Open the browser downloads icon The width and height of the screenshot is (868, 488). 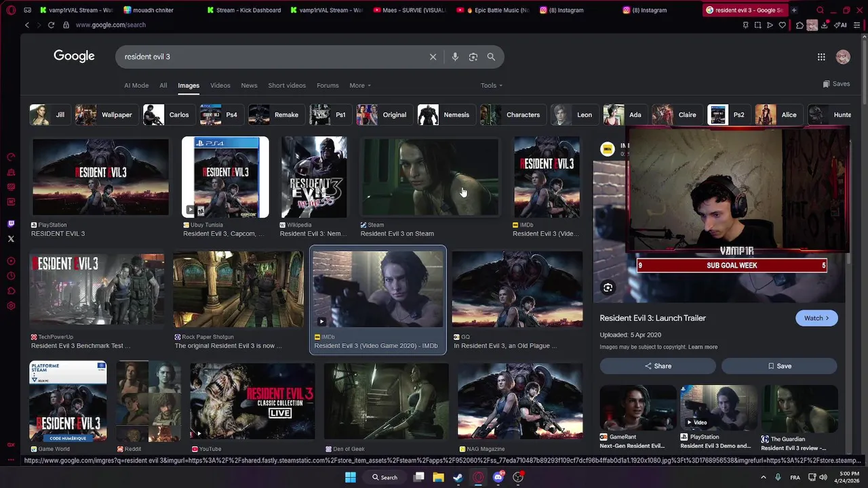pos(825,25)
